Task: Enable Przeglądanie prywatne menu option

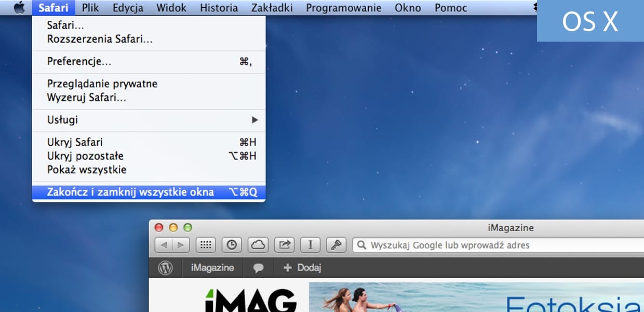Action: [x=149, y=84]
